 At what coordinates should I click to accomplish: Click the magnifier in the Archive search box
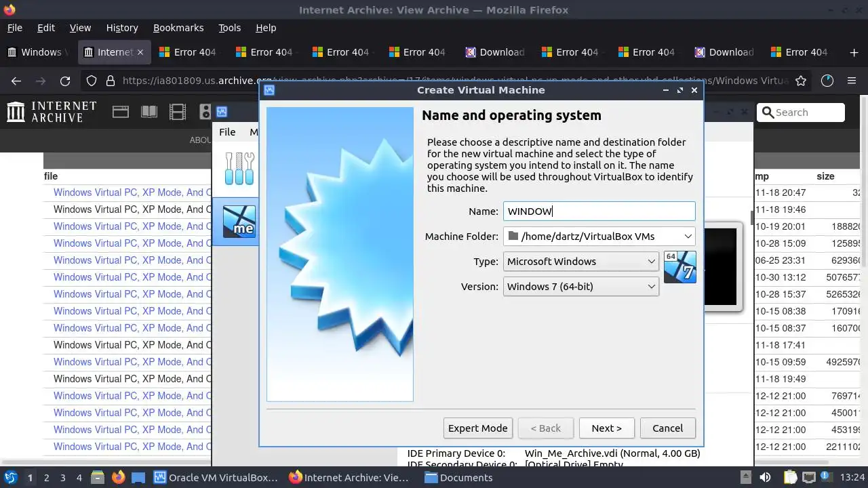click(768, 113)
